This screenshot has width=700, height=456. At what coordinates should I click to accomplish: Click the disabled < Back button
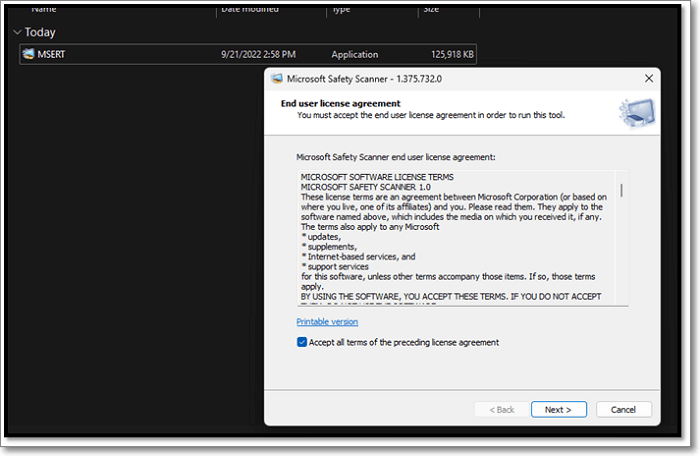click(502, 410)
